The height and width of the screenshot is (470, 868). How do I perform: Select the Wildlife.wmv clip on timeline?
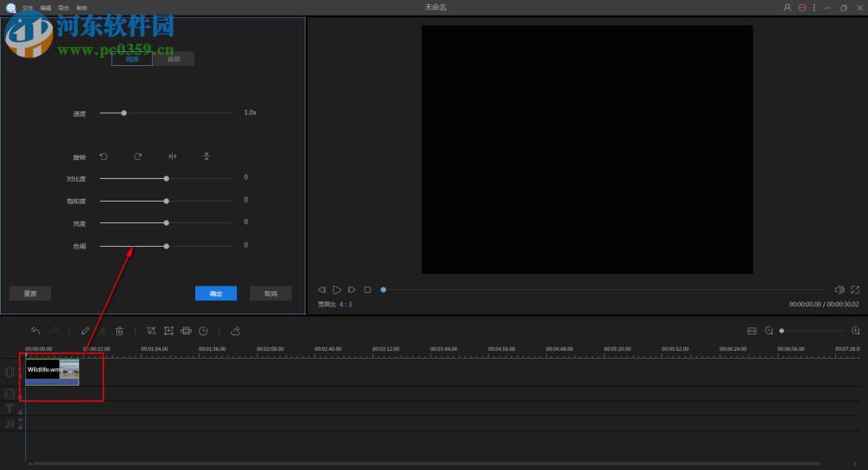(52, 372)
